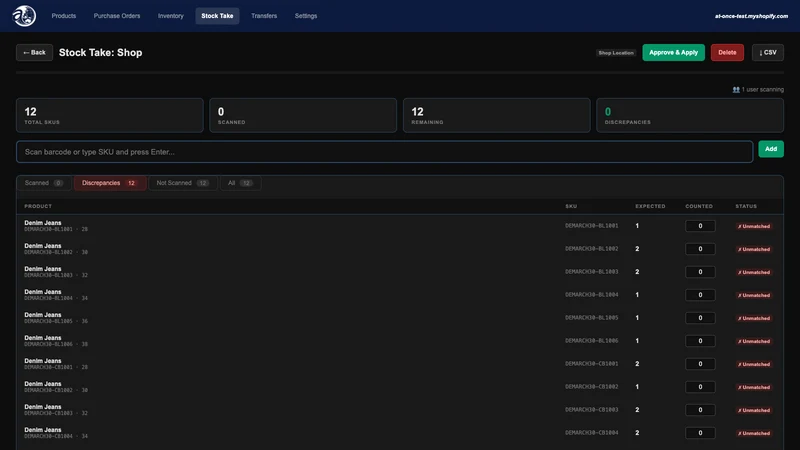Go to Inventory section

point(170,16)
